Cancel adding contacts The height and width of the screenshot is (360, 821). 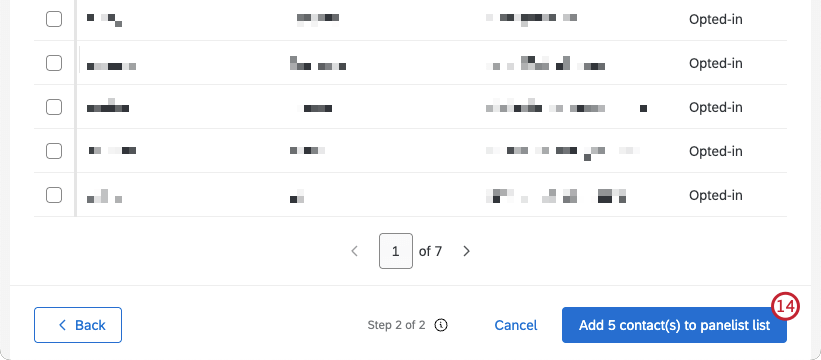[x=516, y=325]
